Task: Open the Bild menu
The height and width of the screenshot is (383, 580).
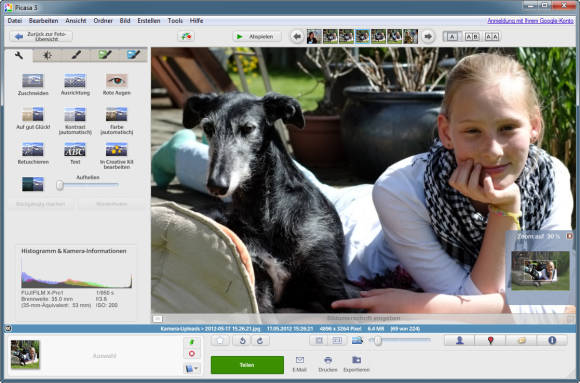Action: click(125, 21)
